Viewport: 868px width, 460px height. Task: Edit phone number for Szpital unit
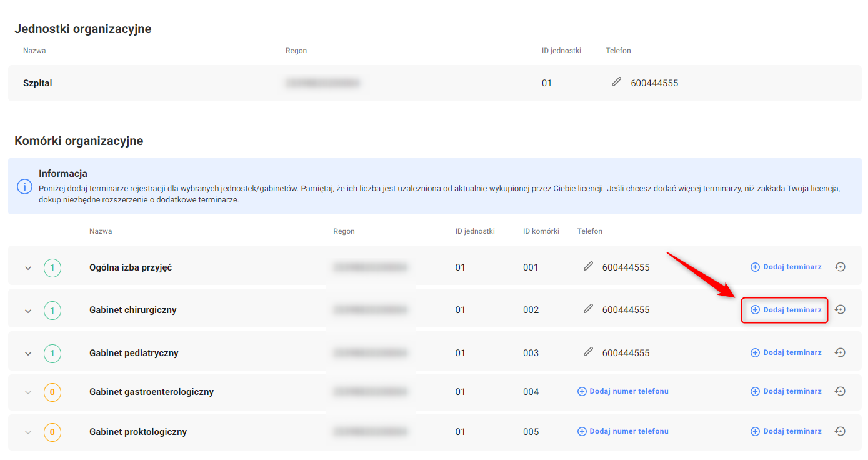coord(616,82)
